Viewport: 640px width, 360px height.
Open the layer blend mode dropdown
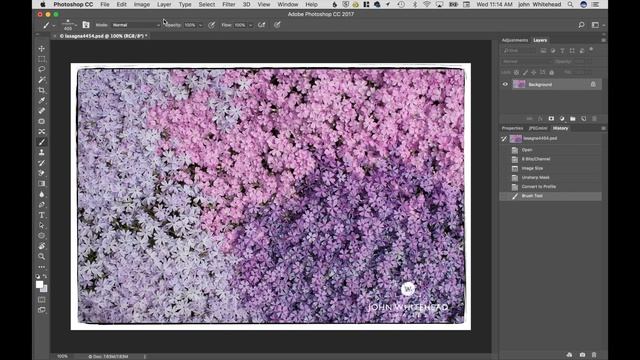527,62
